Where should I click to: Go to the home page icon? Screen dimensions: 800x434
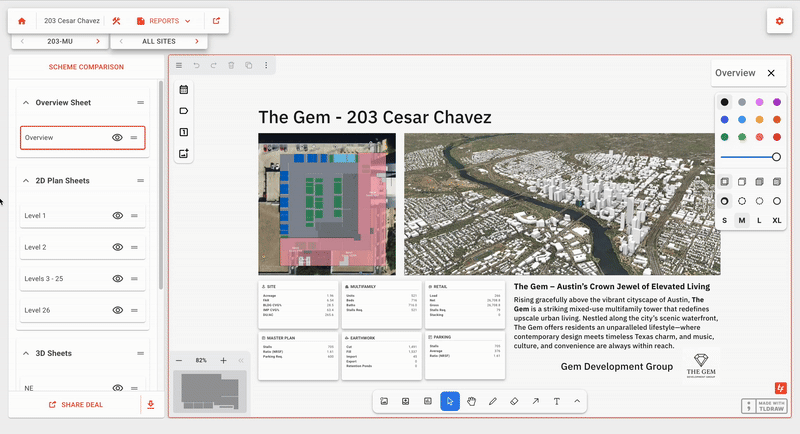tap(21, 21)
